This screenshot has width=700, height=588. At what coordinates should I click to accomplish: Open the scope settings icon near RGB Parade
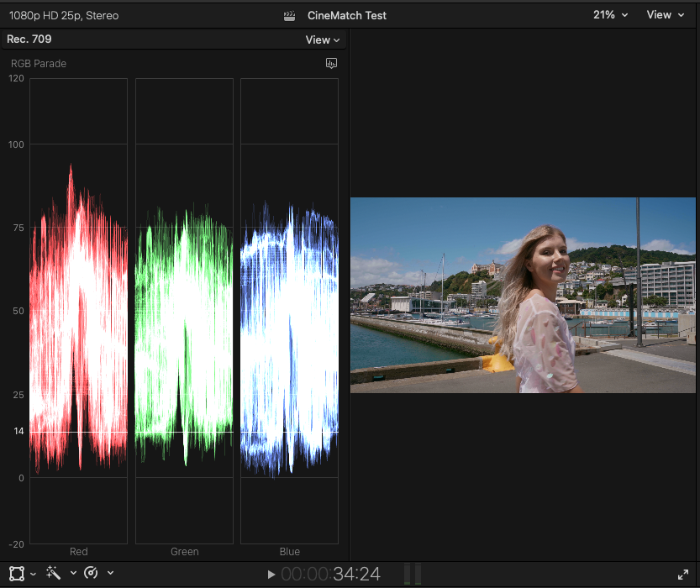331,63
